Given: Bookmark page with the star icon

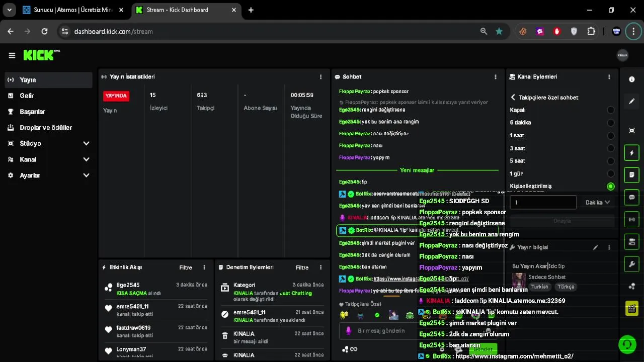Looking at the screenshot, I should (499, 31).
